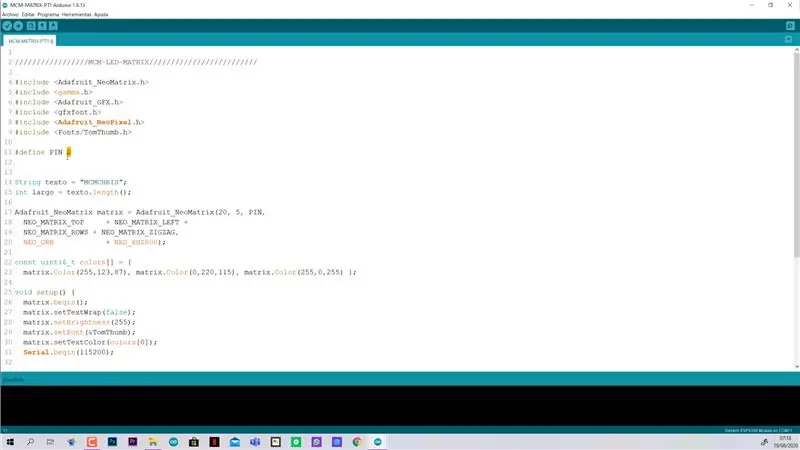Click the vertical scrollbar of the editor
800x450 pixels.
(796, 153)
